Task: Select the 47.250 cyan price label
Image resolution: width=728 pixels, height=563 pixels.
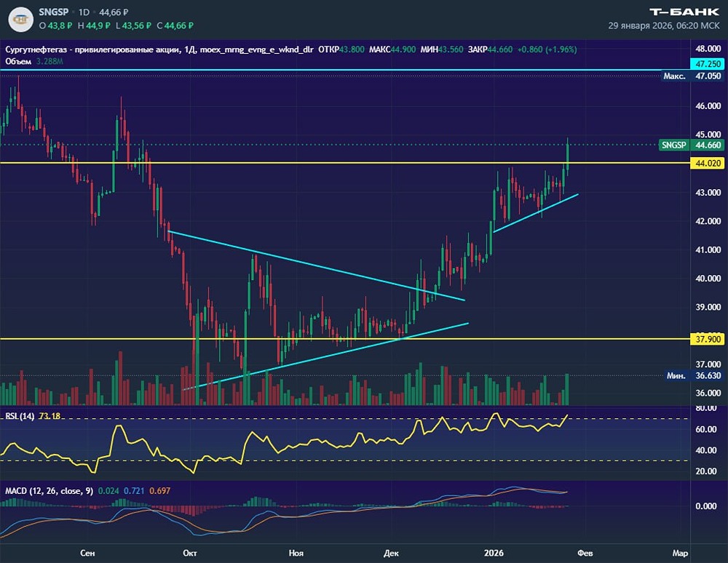Action: tap(707, 64)
